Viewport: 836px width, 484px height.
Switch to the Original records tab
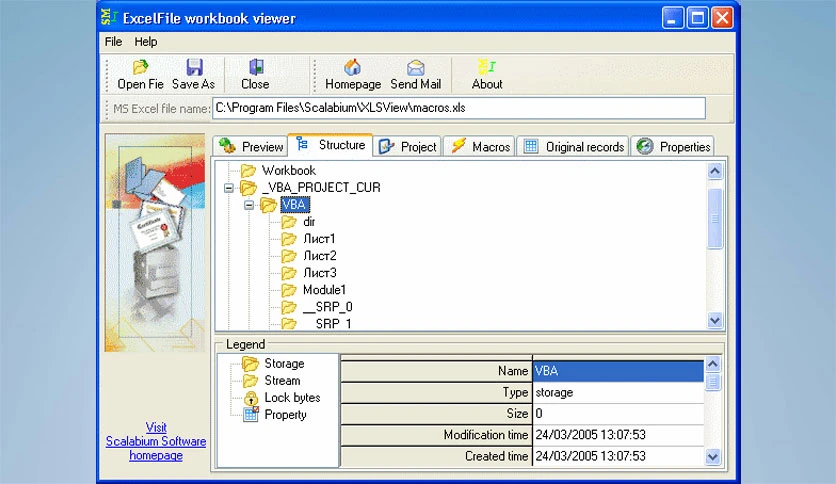tap(573, 147)
